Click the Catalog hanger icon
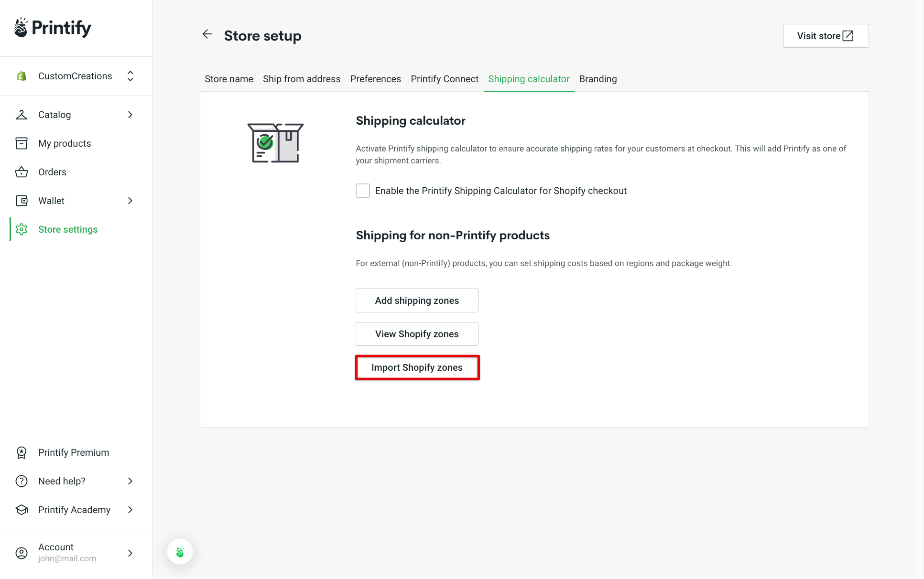 tap(22, 115)
